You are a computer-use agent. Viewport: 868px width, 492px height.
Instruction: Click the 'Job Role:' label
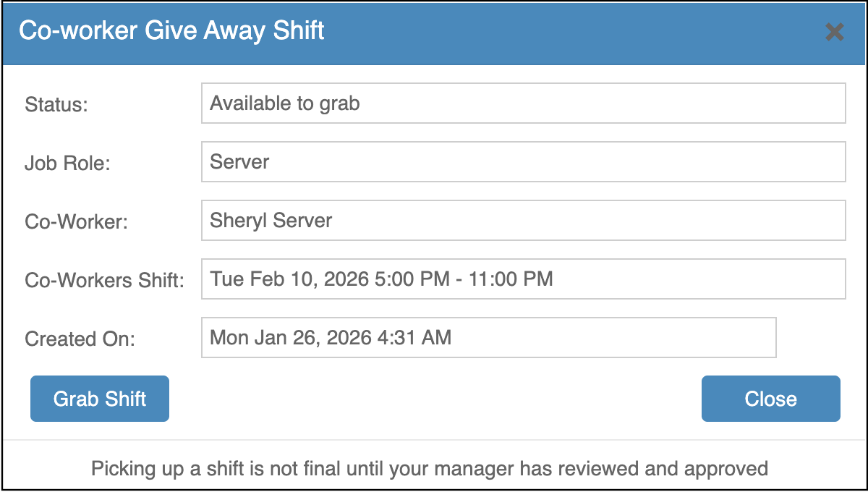[67, 164]
